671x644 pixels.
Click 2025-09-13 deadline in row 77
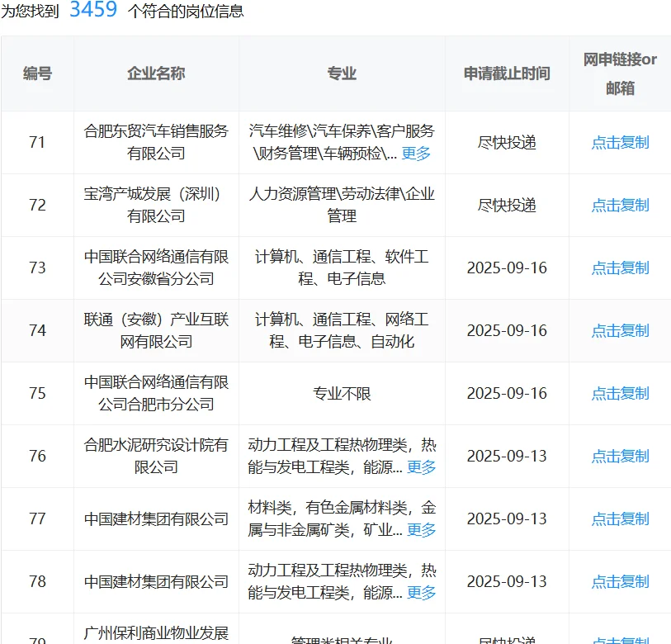507,519
